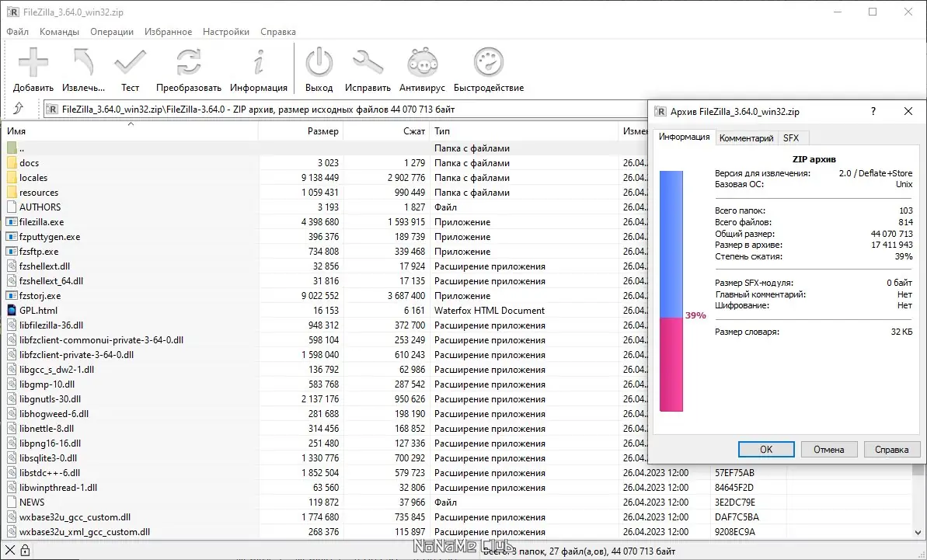Click the Отмена button
Screen dimensions: 927x560
[829, 449]
